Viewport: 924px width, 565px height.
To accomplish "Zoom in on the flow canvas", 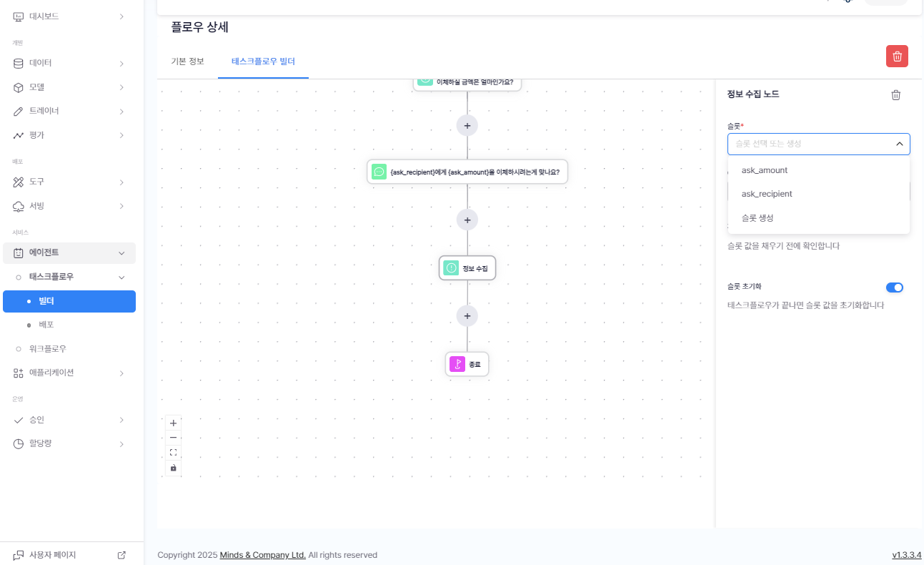I will coord(173,423).
